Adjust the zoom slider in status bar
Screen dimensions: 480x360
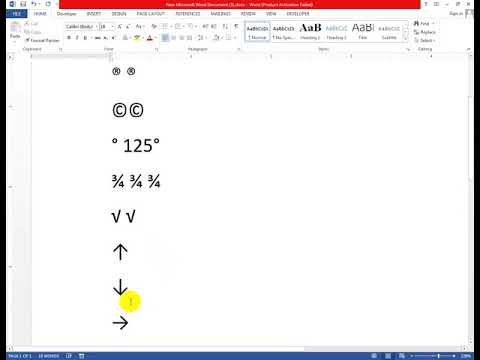[x=438, y=356]
